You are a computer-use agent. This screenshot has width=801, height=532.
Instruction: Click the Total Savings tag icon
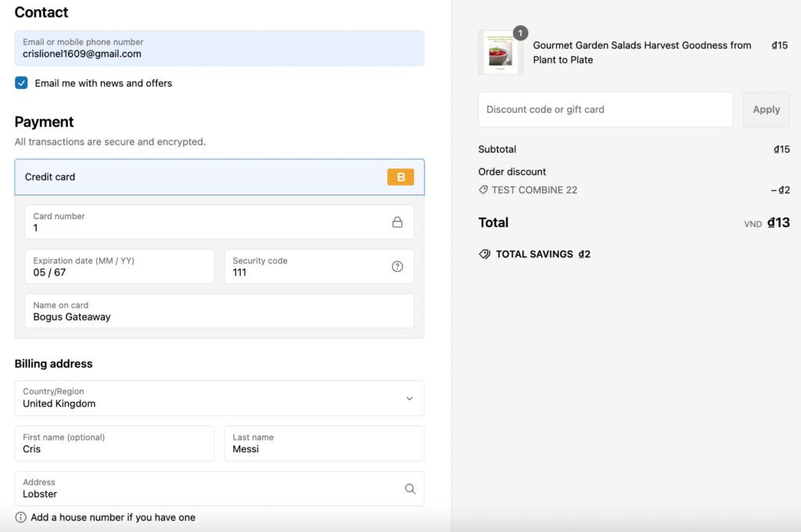pos(485,254)
